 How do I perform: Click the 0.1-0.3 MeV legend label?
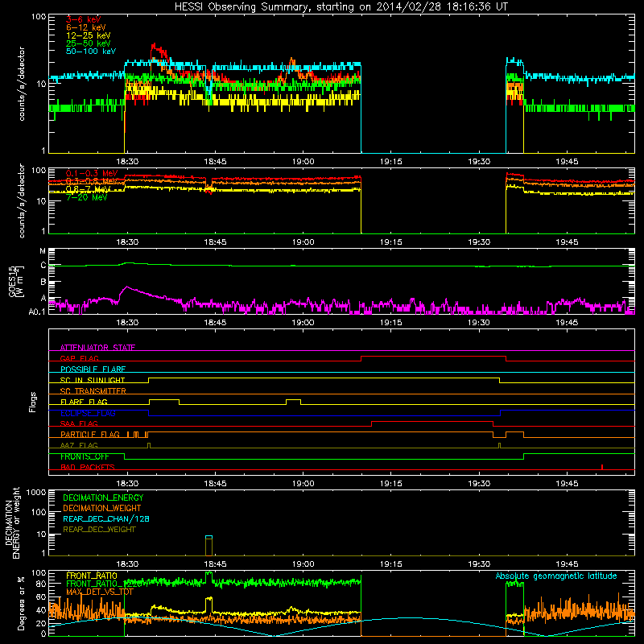(x=92, y=173)
